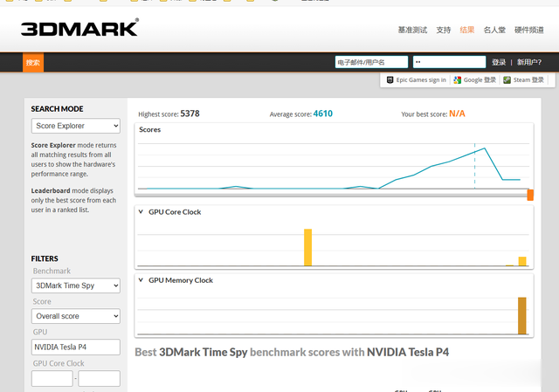Click the Steam 登录 link
Viewport: 559px width, 392px height.
[x=528, y=79]
